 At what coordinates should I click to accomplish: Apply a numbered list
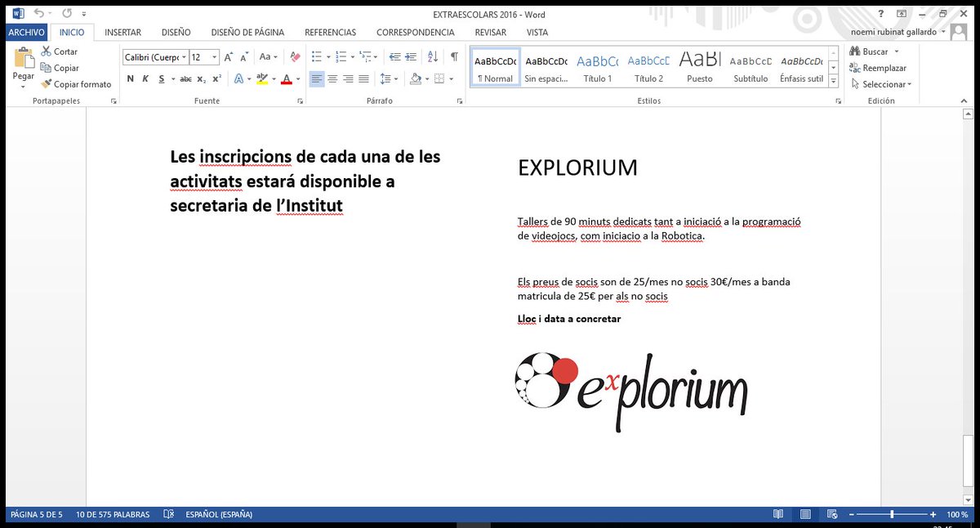[x=341, y=57]
